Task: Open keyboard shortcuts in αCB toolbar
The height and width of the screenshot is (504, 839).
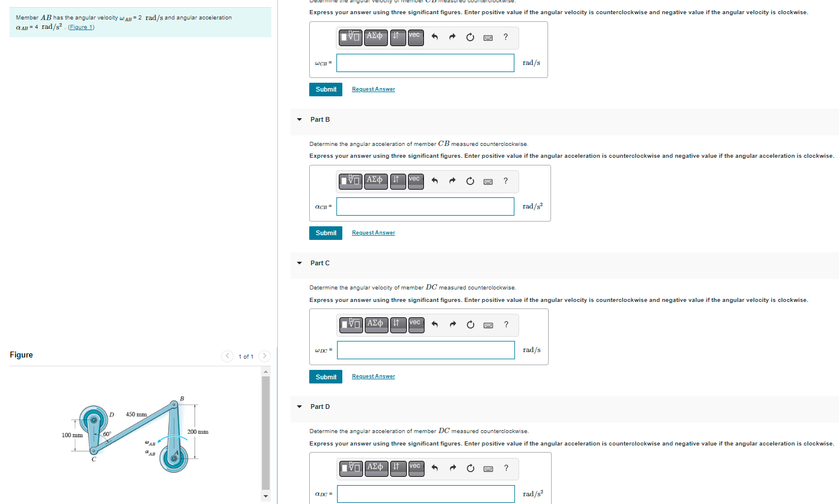Action: pos(488,181)
